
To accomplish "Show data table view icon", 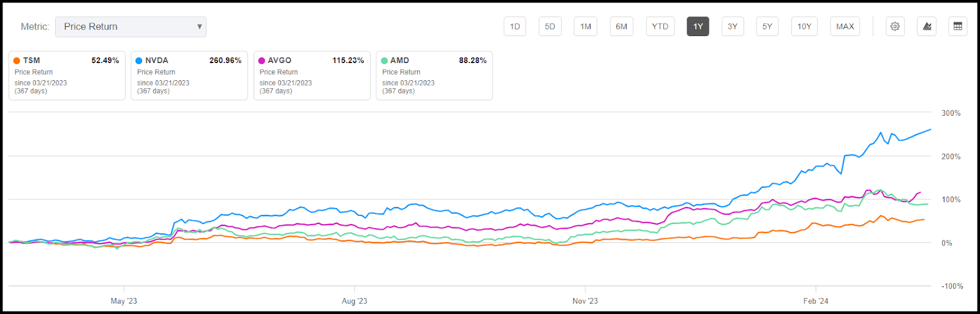I will 958,26.
